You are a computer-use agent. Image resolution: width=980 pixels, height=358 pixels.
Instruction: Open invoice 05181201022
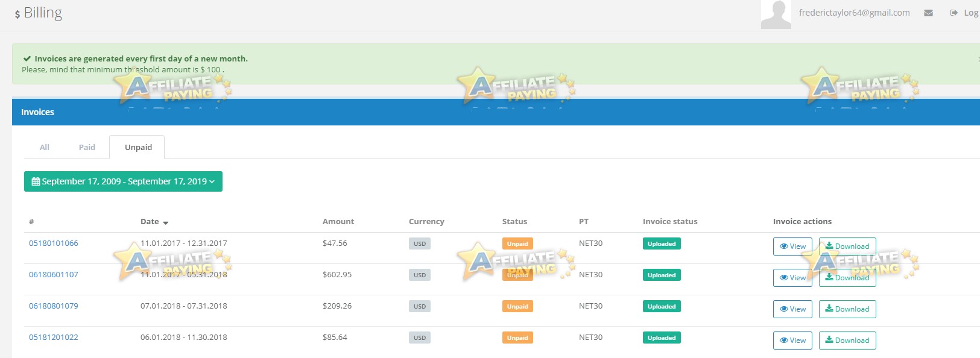click(54, 338)
